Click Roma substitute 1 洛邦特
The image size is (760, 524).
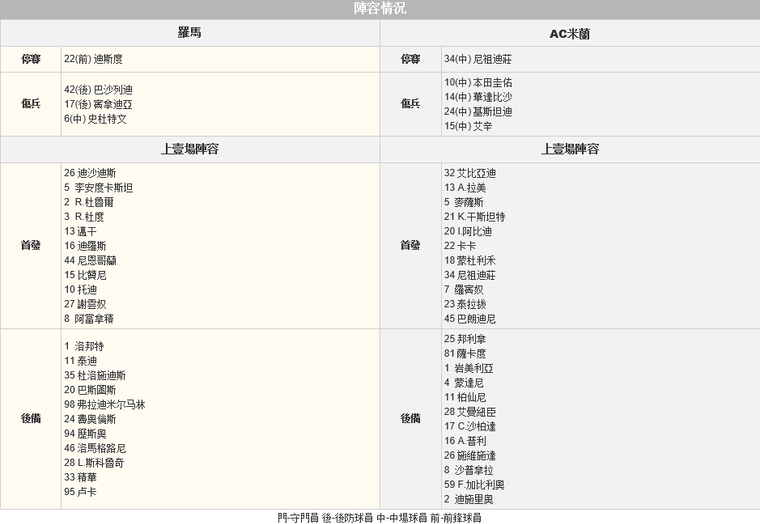click(x=83, y=346)
